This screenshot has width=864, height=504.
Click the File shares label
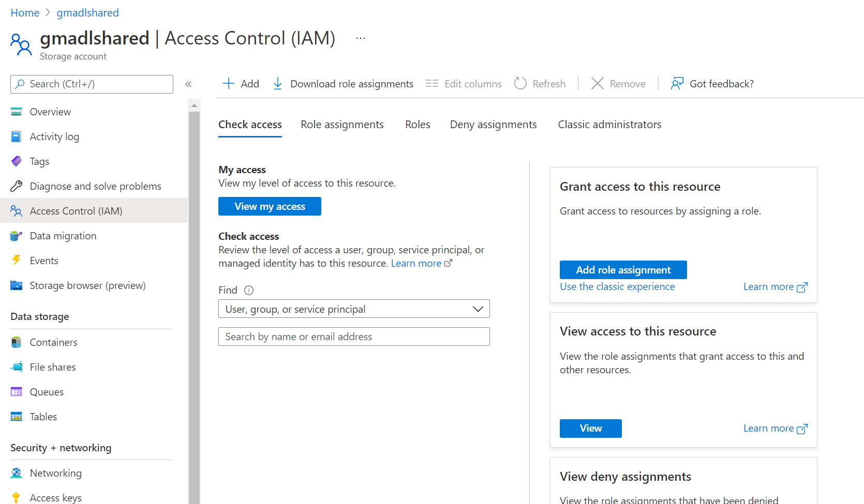[53, 367]
